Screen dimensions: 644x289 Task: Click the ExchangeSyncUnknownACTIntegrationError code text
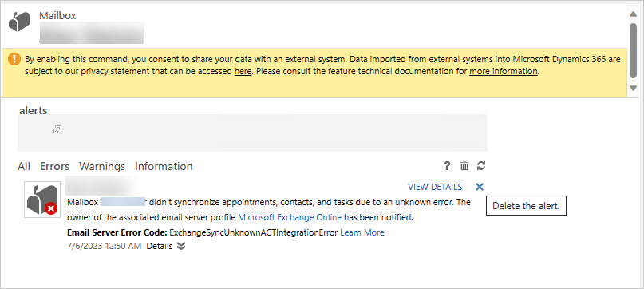(x=254, y=232)
